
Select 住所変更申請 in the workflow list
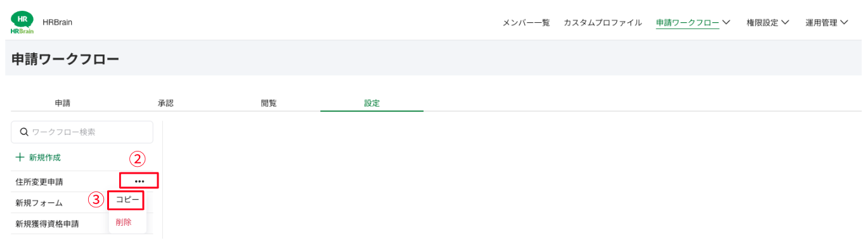coord(39,182)
